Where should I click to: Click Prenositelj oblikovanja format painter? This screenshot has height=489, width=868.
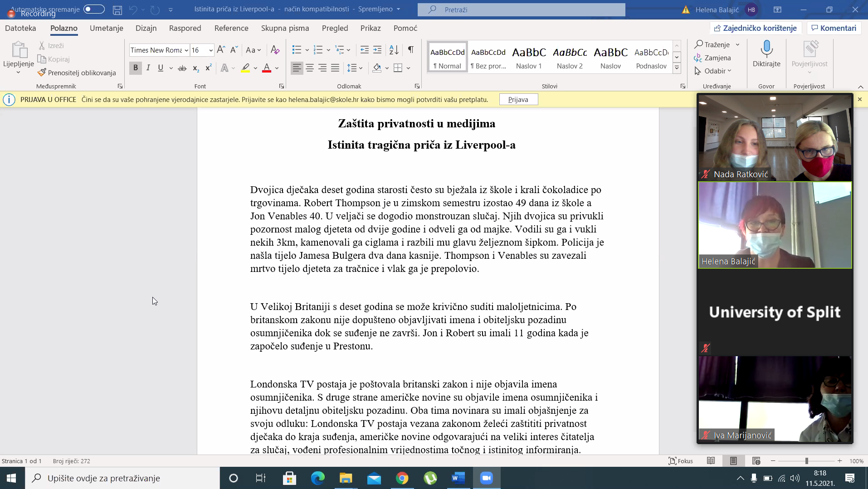click(x=77, y=73)
